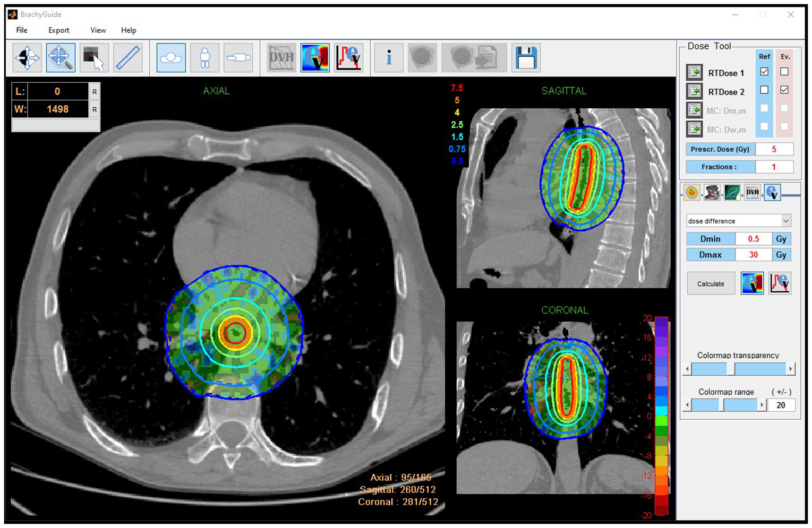
Task: Click the mesh export to document icon
Action: 474,57
